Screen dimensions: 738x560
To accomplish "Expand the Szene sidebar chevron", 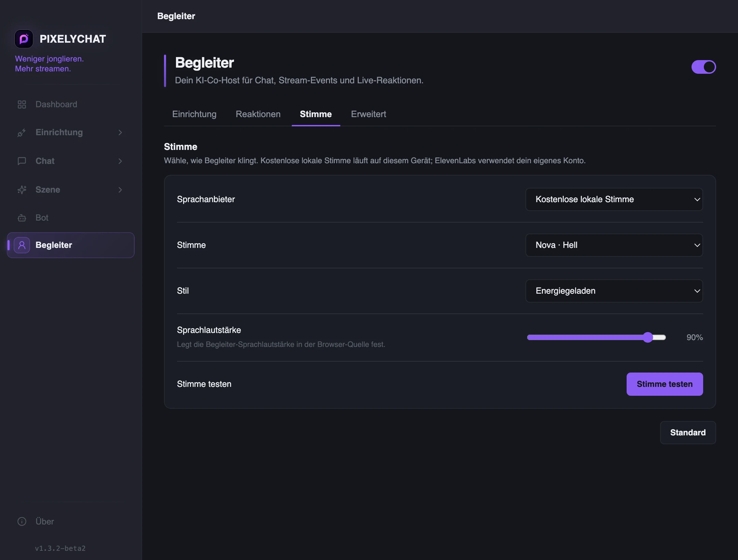I will click(120, 190).
